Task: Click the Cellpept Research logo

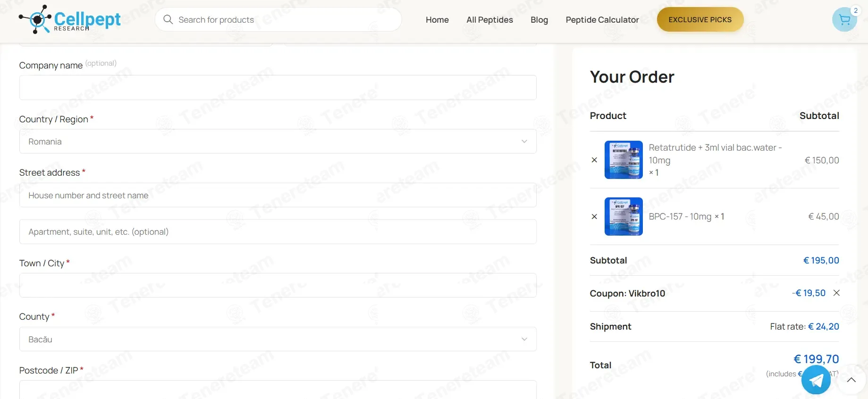Action: click(x=69, y=19)
